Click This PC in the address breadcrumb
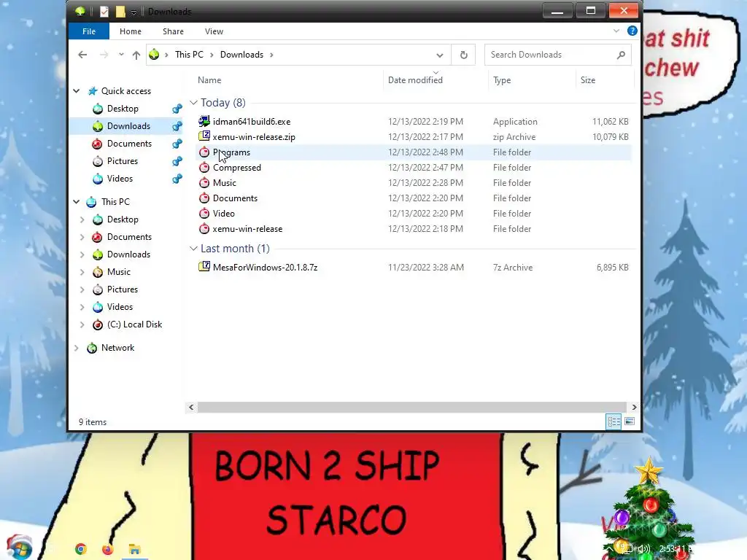The height and width of the screenshot is (560, 747). click(x=189, y=55)
